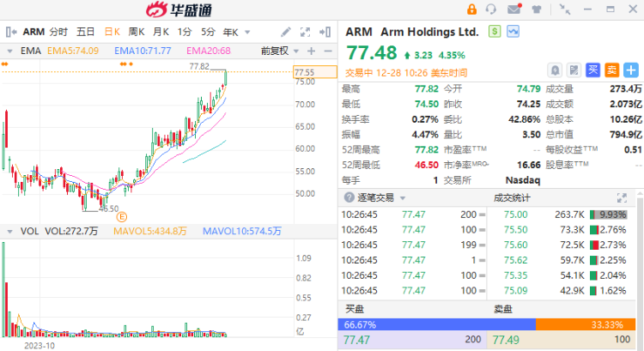Image resolution: width=644 pixels, height=351 pixels.
Task: Switch to 分时 intraday chart
Action: (58, 32)
